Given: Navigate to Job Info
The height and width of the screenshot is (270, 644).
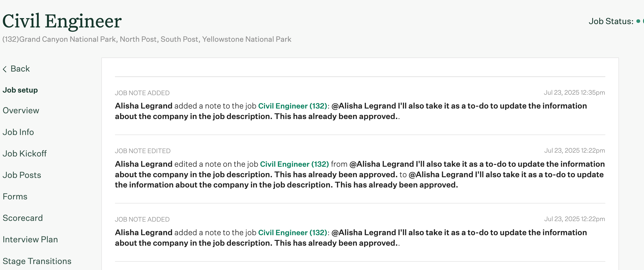Looking at the screenshot, I should click(18, 132).
